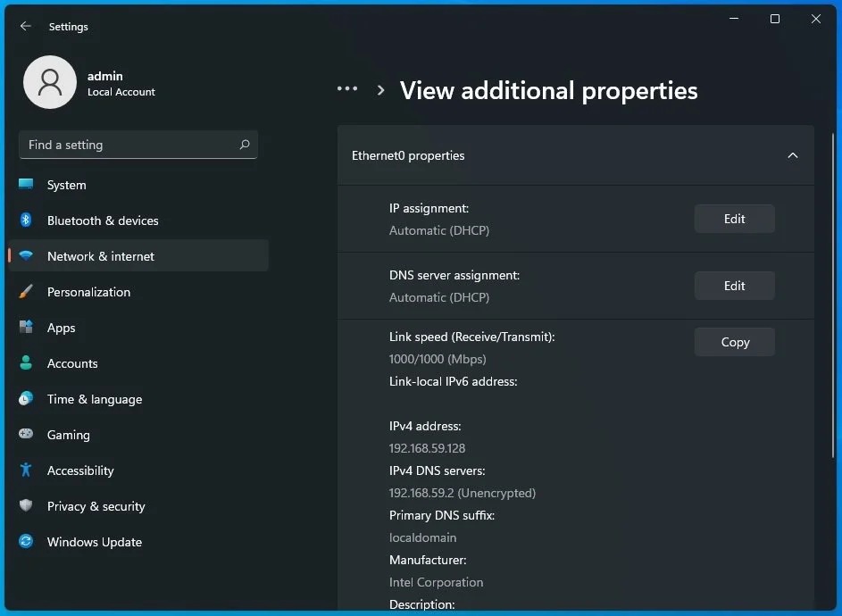Click the Accounts person icon
842x616 pixels.
tap(26, 363)
